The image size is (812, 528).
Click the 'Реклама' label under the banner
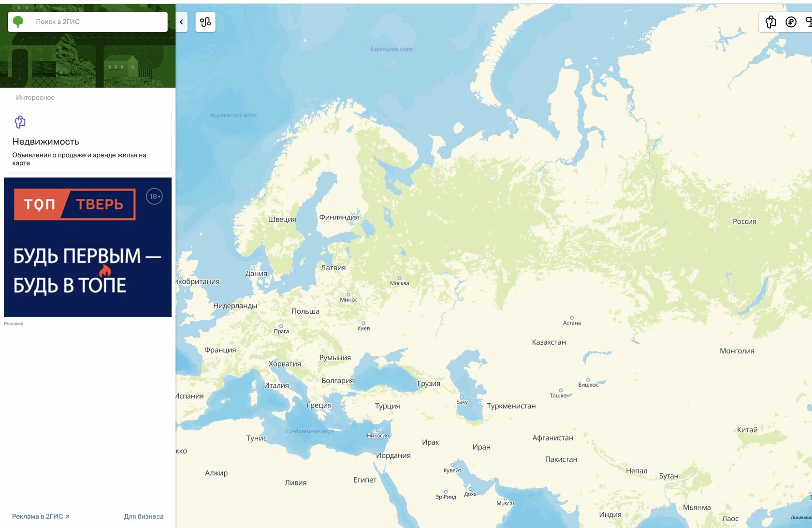(x=14, y=323)
